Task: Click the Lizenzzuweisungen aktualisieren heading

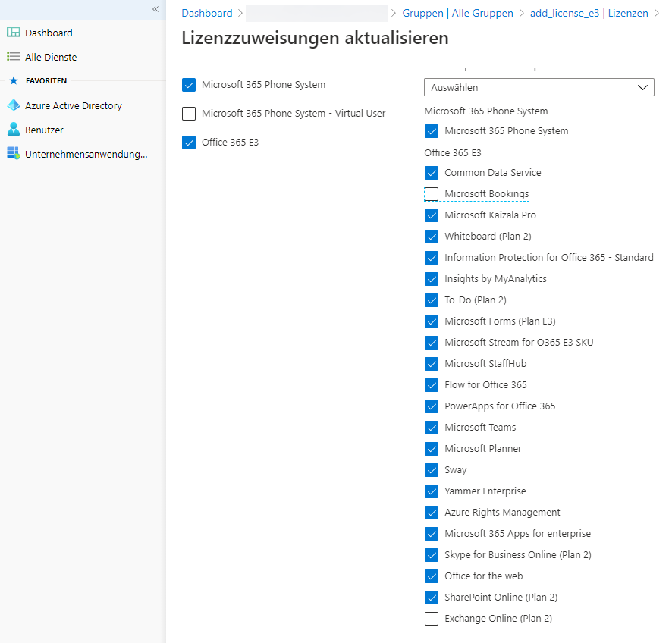Action: pos(315,38)
